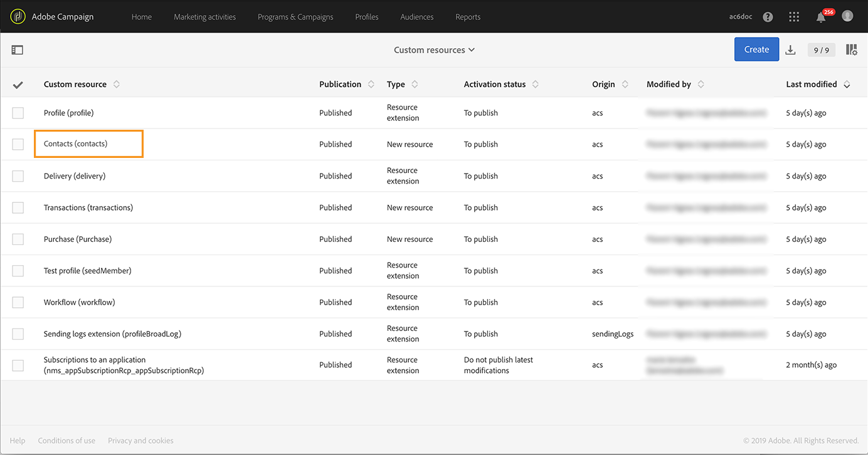Toggle the left side panel icon
Viewport: 868px width, 455px height.
[x=18, y=50]
